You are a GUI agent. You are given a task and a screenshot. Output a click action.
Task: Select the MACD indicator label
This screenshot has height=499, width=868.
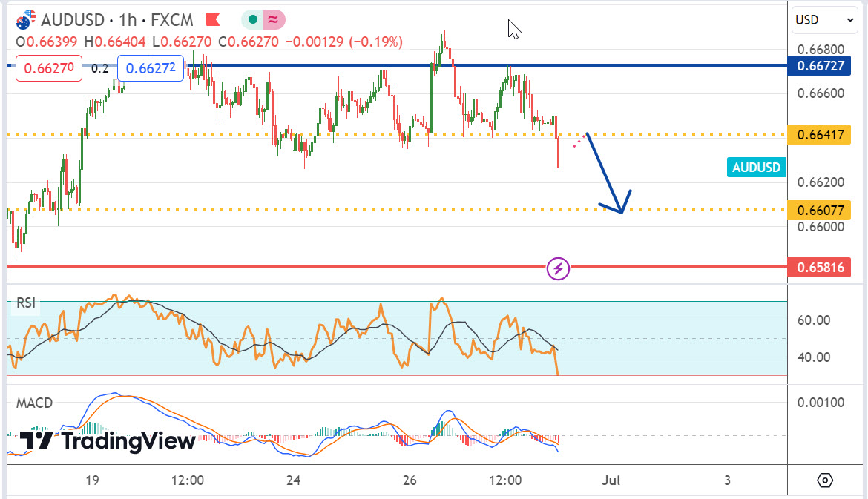point(34,403)
